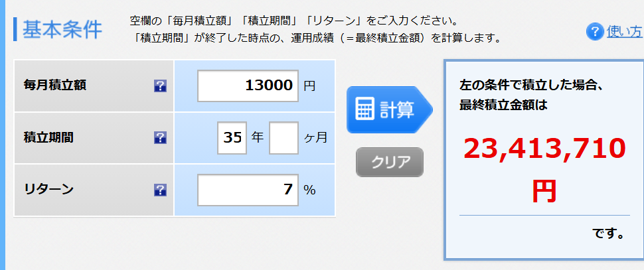The image size is (644, 270).
Task: Click the 毎月積立額 row label
Action: 55,86
